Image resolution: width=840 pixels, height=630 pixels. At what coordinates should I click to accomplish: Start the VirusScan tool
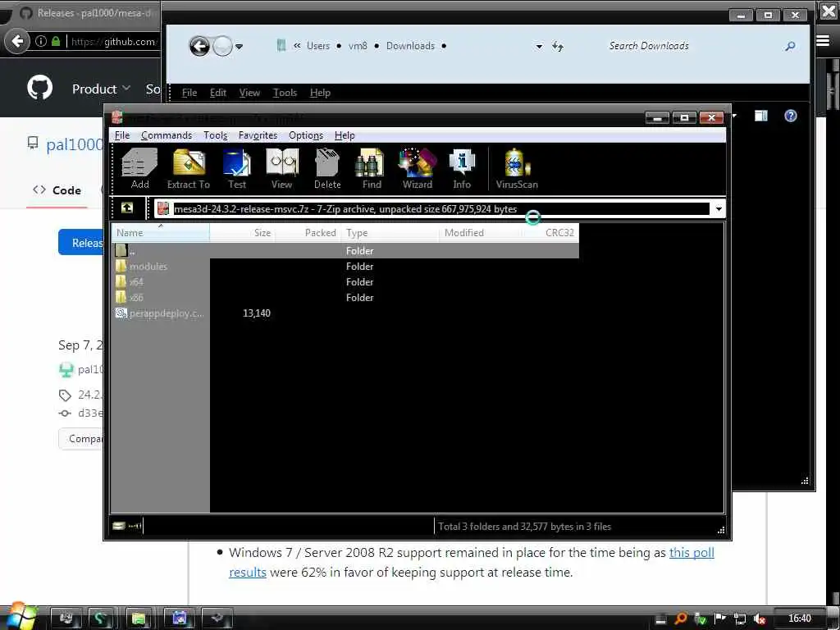pos(517,169)
